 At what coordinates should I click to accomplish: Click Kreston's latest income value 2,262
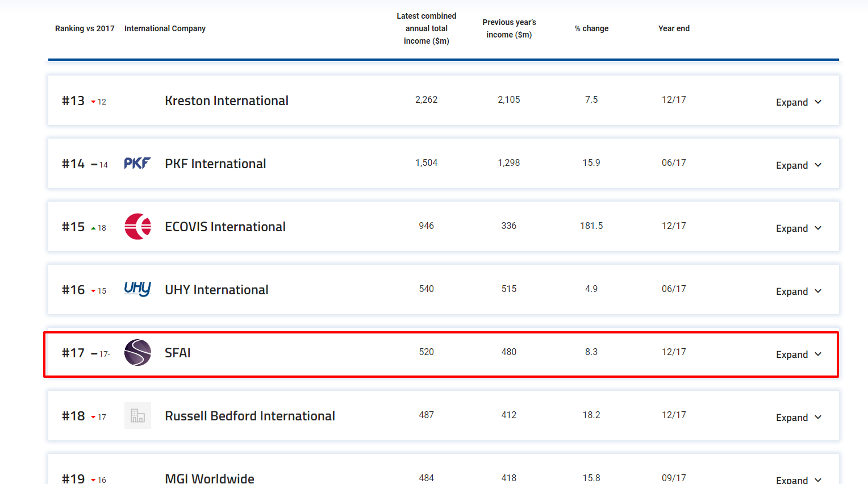point(427,100)
